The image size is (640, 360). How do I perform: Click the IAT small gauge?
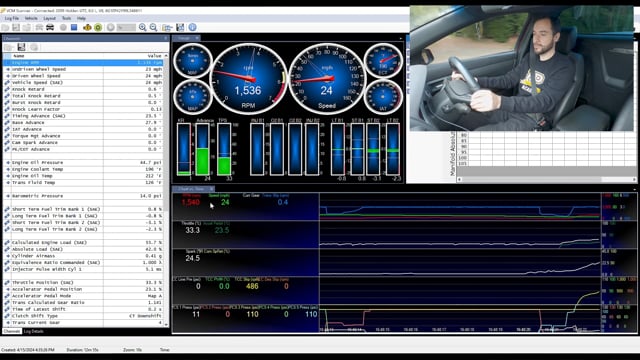(x=383, y=97)
